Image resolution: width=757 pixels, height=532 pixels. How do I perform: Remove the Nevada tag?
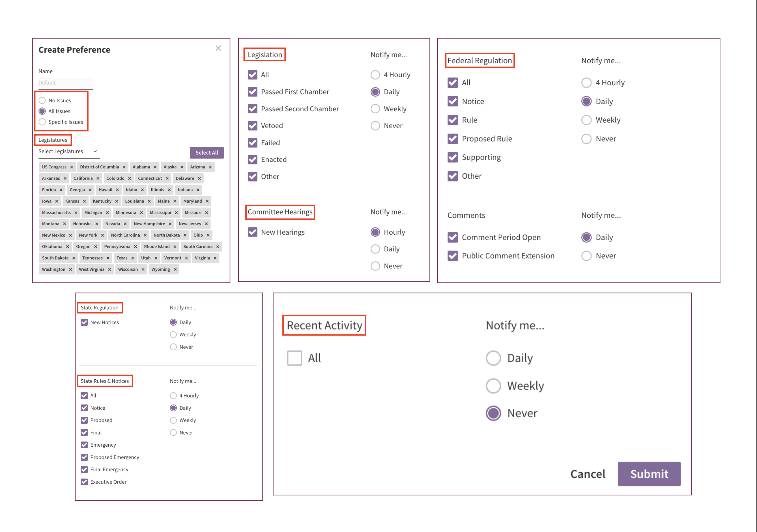[x=125, y=224]
